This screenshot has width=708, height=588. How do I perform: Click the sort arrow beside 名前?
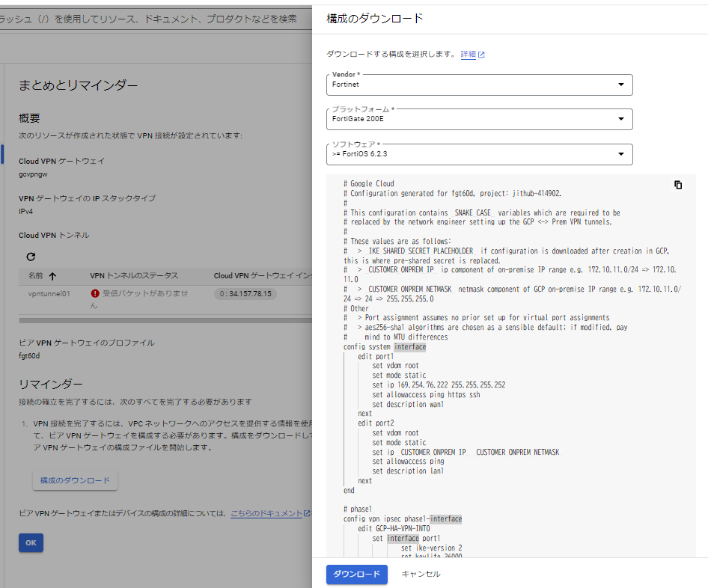pos(52,276)
